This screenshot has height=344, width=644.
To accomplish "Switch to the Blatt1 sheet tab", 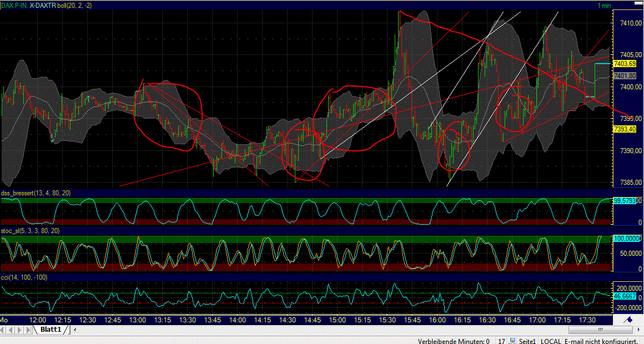I will tap(52, 329).
